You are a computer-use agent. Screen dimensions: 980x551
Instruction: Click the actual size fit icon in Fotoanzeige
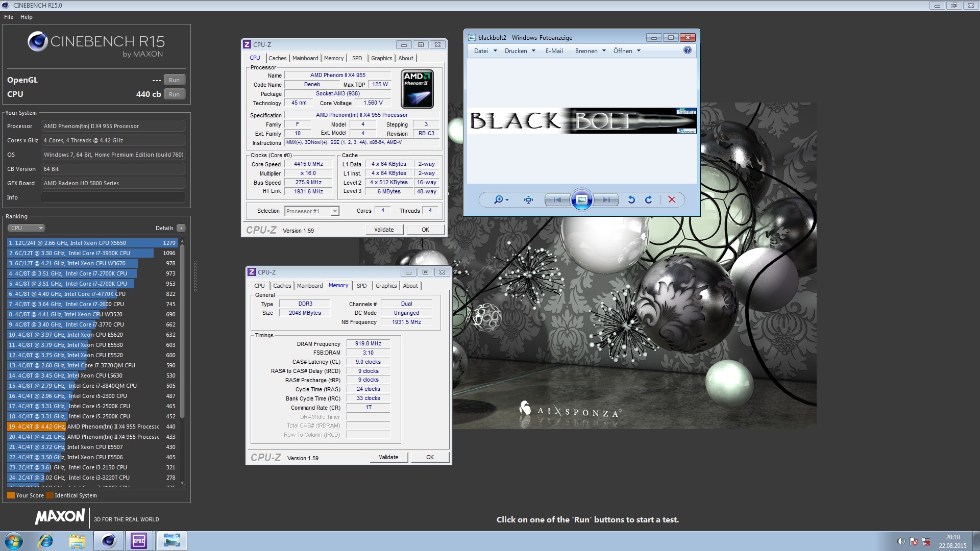528,200
